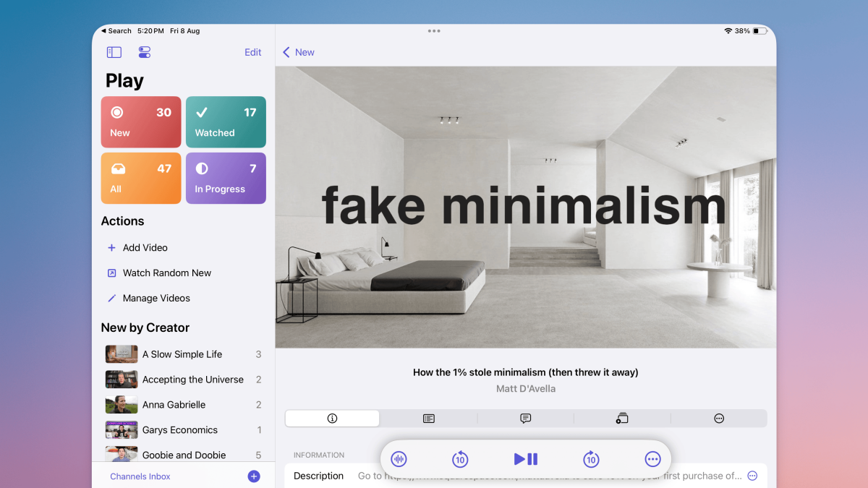Open more options in playback bar
The width and height of the screenshot is (868, 488).
pyautogui.click(x=652, y=459)
